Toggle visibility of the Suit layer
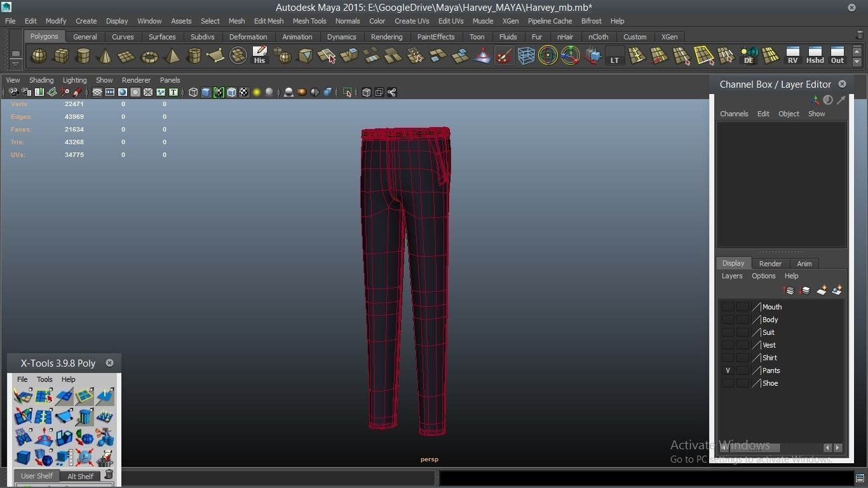The height and width of the screenshot is (488, 868). tap(728, 332)
